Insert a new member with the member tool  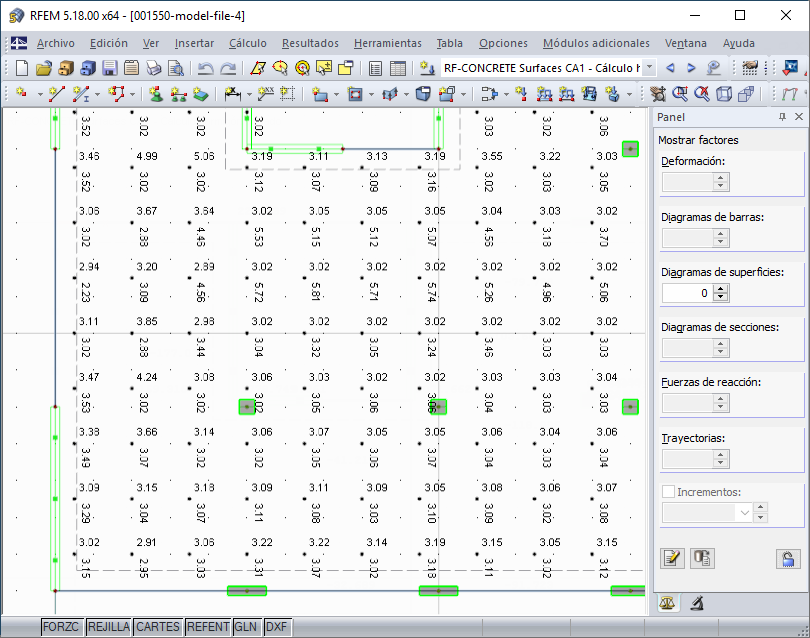[x=81, y=94]
